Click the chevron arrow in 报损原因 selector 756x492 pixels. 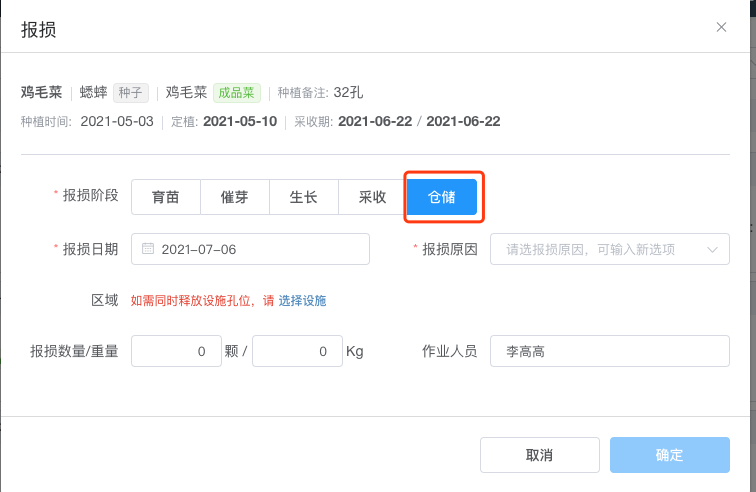[712, 249]
